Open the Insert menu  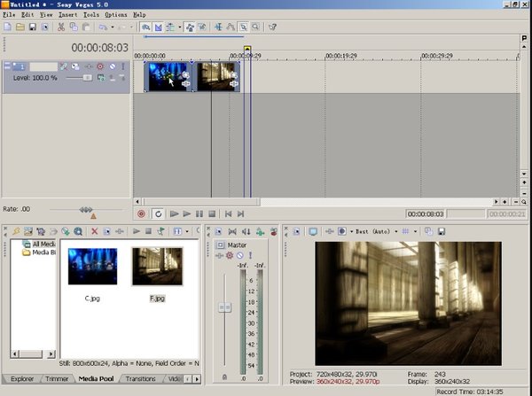69,15
